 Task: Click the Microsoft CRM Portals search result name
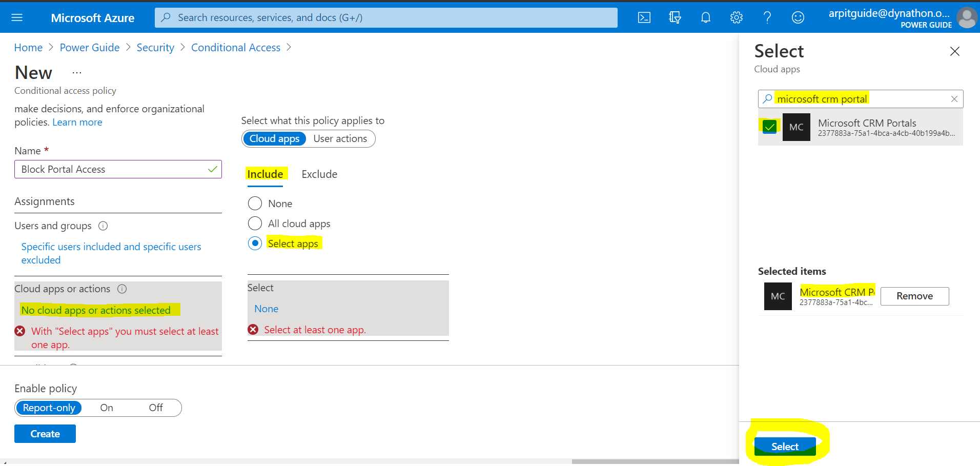click(x=867, y=123)
